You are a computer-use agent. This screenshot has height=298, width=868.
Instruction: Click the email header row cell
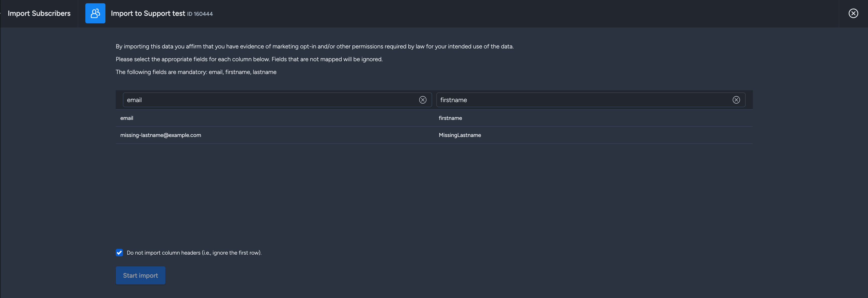click(127, 118)
